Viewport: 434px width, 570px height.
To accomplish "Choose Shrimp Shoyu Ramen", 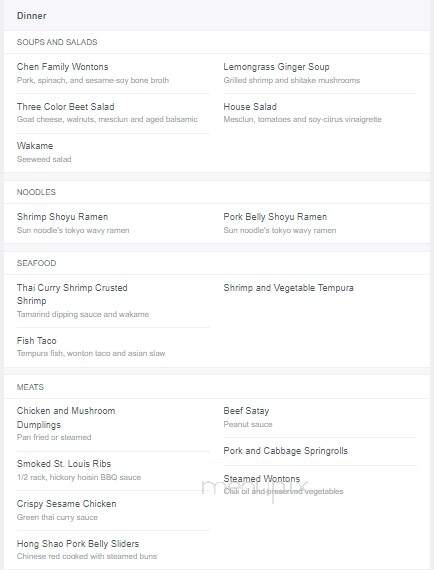I will pos(63,217).
